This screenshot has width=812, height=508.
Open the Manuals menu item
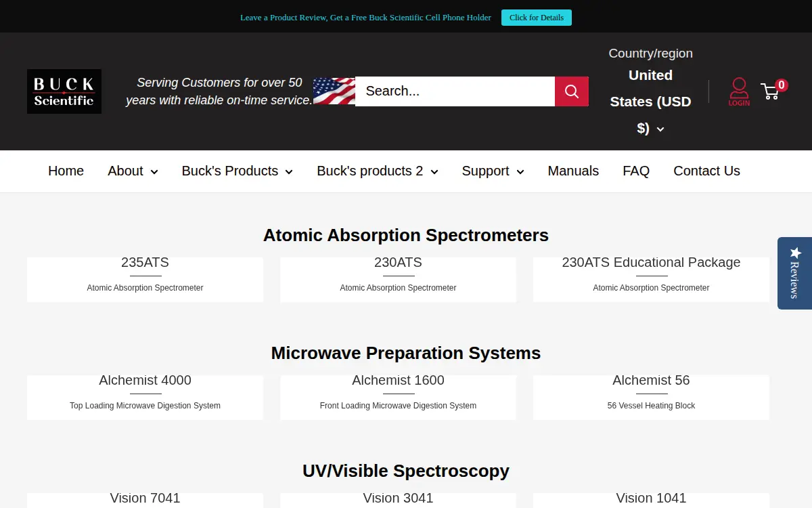[573, 171]
